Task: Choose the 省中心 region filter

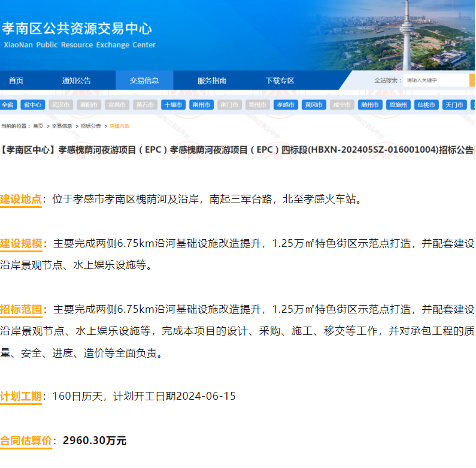Action: click(x=32, y=105)
